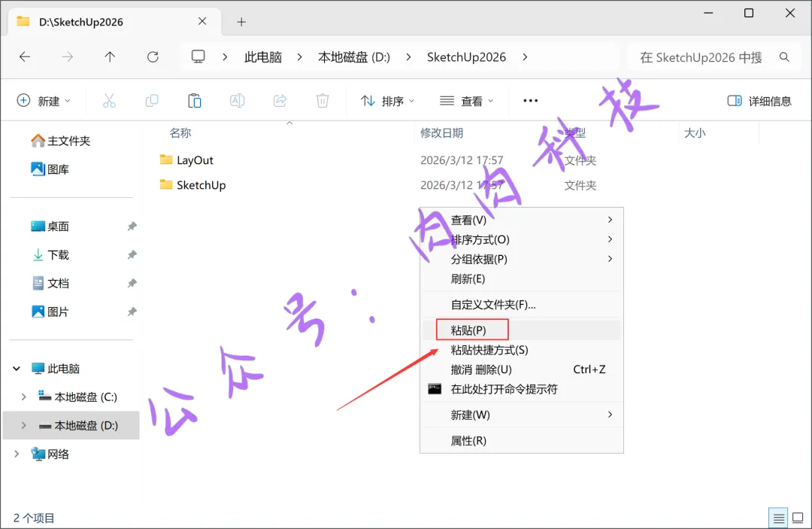The image size is (812, 529).
Task: Go forward with the right arrow
Action: click(x=68, y=57)
